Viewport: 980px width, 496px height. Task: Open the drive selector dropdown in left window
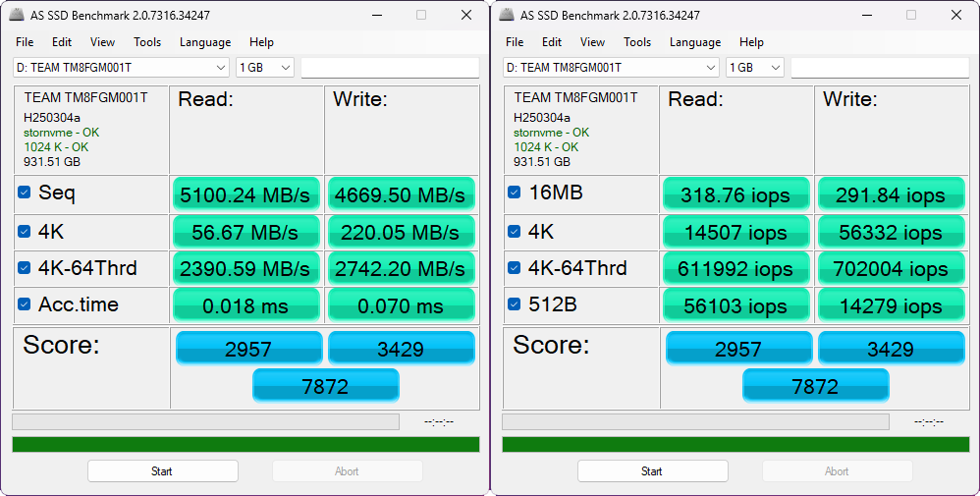coord(121,68)
